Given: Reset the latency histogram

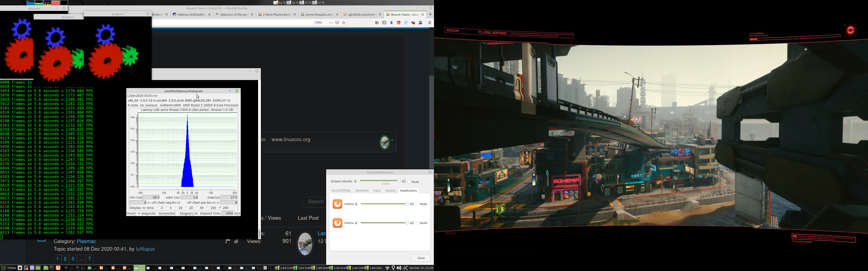Looking at the screenshot, I should click(x=131, y=214).
